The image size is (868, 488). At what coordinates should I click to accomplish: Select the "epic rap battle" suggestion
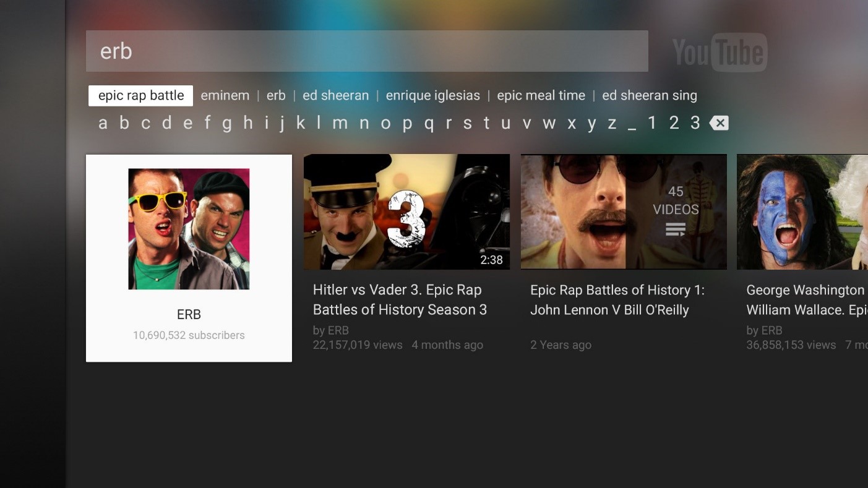coord(140,95)
